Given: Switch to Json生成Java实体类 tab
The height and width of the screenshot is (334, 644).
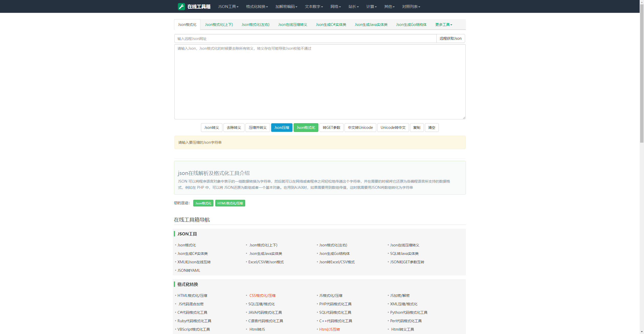Looking at the screenshot, I should 371,25.
